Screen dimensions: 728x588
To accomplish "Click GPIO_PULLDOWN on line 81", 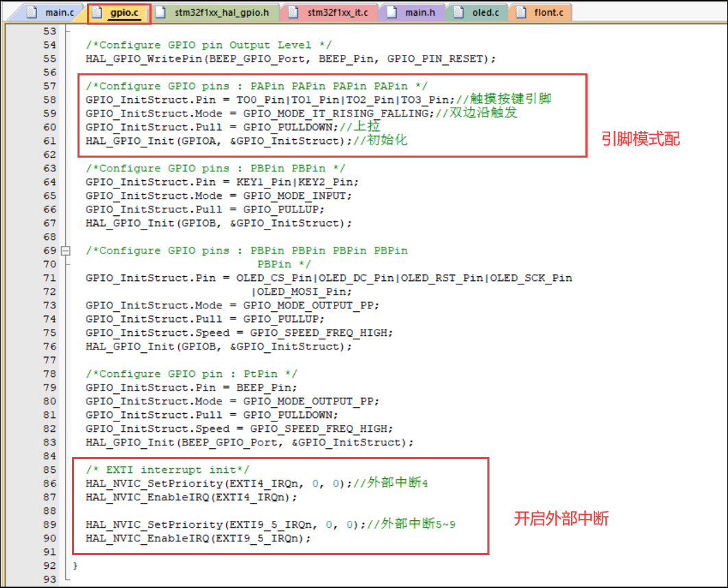I will 288,415.
